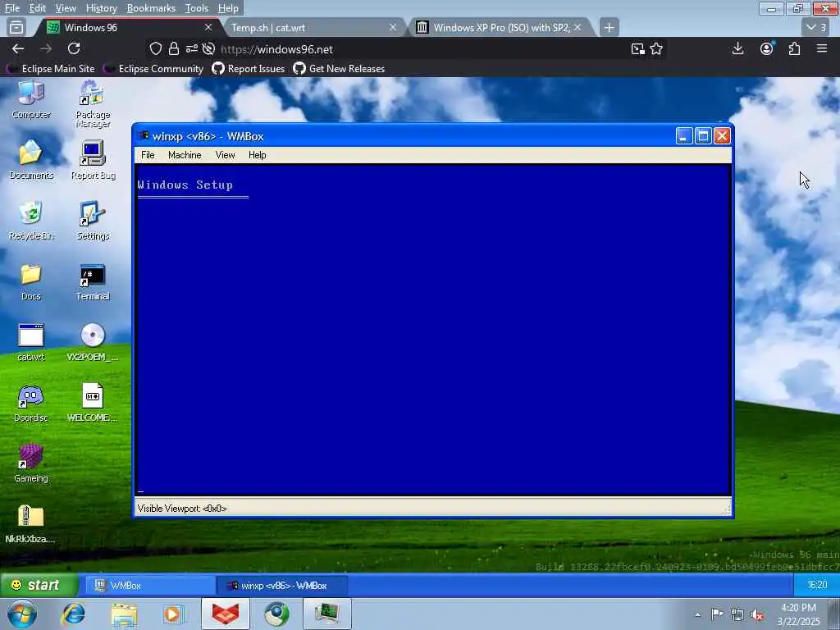The width and height of the screenshot is (840, 630).
Task: Maximize the winxp WMBox window
Action: pyautogui.click(x=703, y=136)
